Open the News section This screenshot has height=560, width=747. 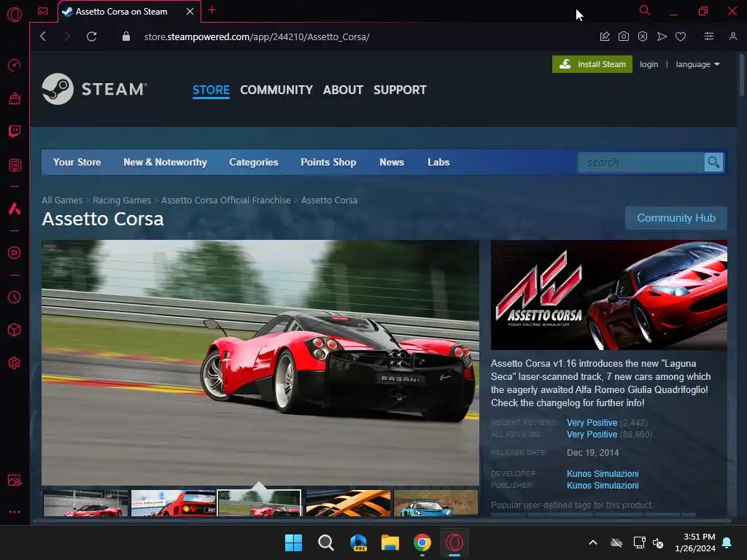392,163
